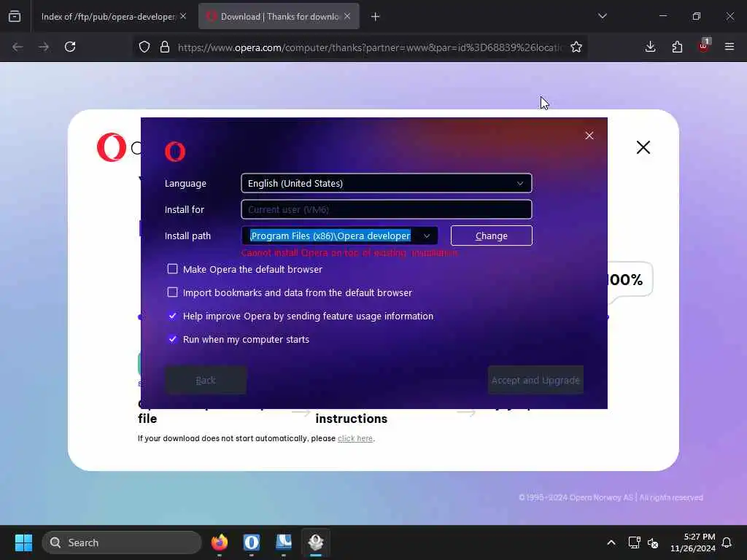Click the opera.com URL address bar
Screen dimensions: 747x560
pyautogui.click(x=370, y=47)
